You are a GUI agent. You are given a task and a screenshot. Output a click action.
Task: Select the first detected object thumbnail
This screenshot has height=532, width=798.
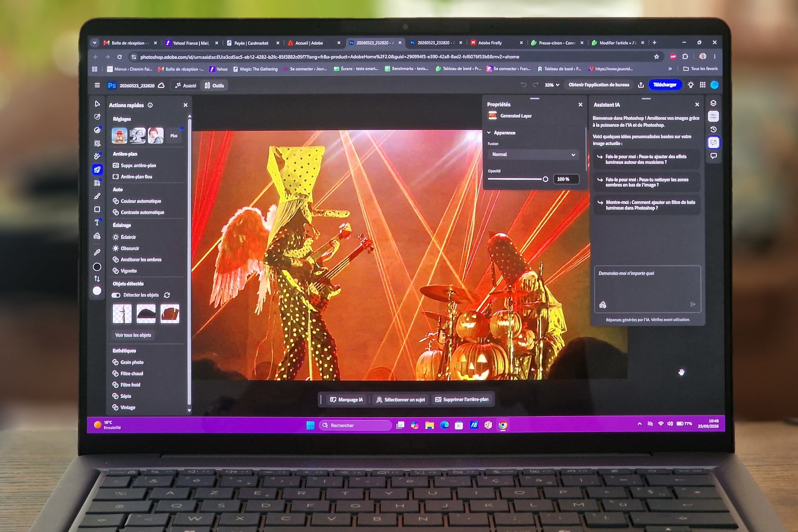pos(122,313)
